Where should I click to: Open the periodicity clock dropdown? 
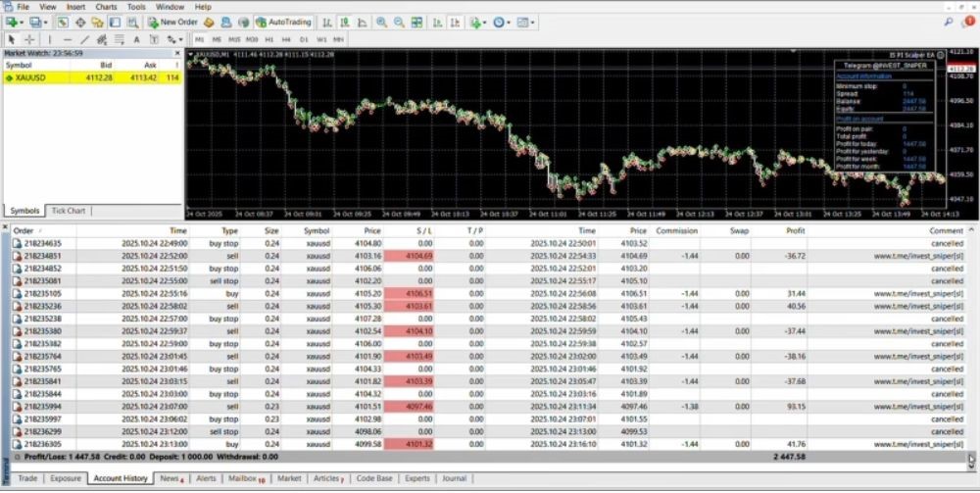click(x=511, y=22)
